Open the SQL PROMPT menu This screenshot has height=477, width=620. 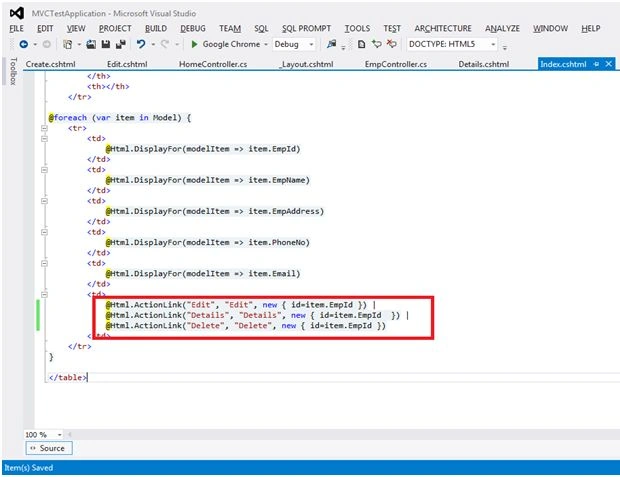[x=306, y=28]
